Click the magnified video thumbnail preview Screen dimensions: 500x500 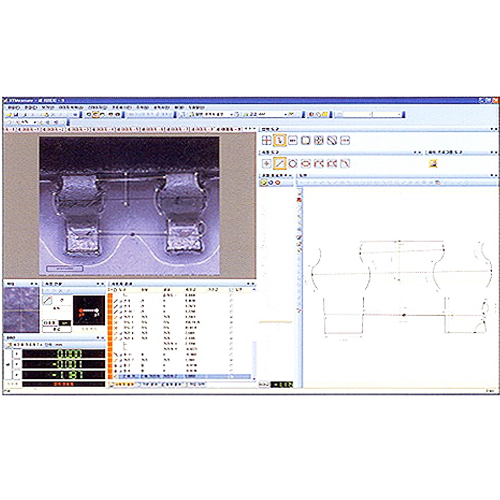coord(21,310)
